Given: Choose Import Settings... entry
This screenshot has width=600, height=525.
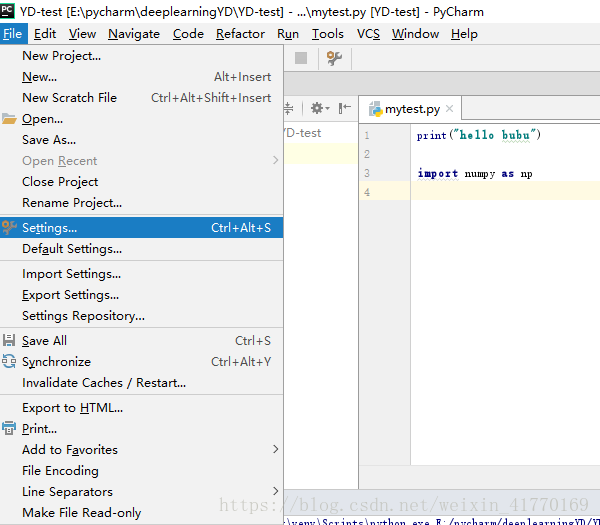Looking at the screenshot, I should point(142,274).
